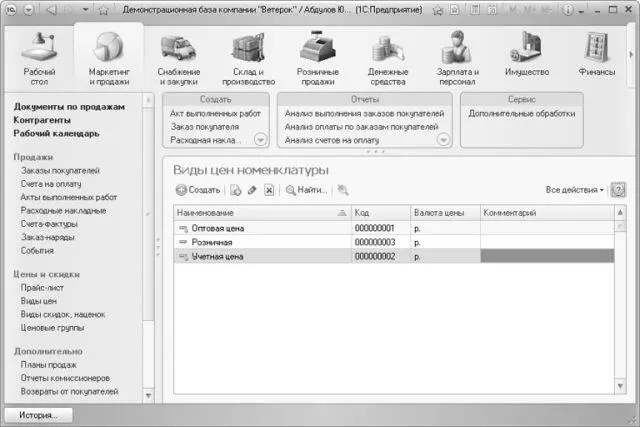Click the Найти magnifier search button
Viewport: 640px width, 427px height.
pyautogui.click(x=307, y=190)
